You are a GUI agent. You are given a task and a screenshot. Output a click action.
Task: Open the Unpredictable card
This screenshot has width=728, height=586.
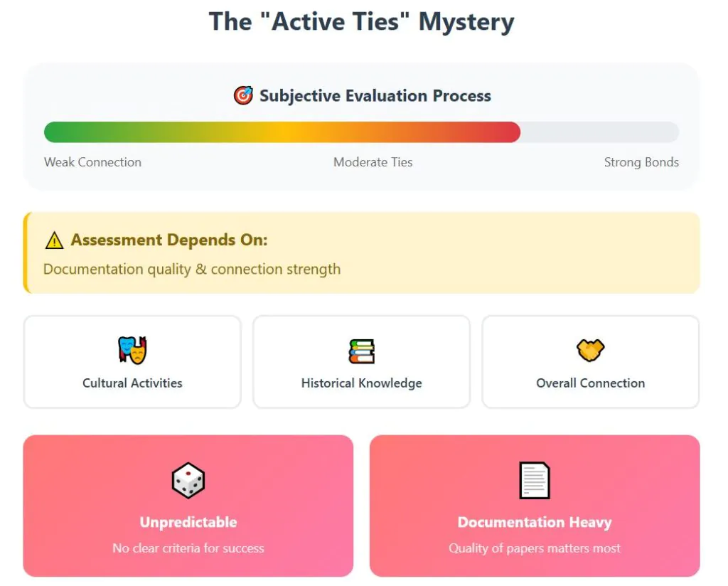pos(188,506)
